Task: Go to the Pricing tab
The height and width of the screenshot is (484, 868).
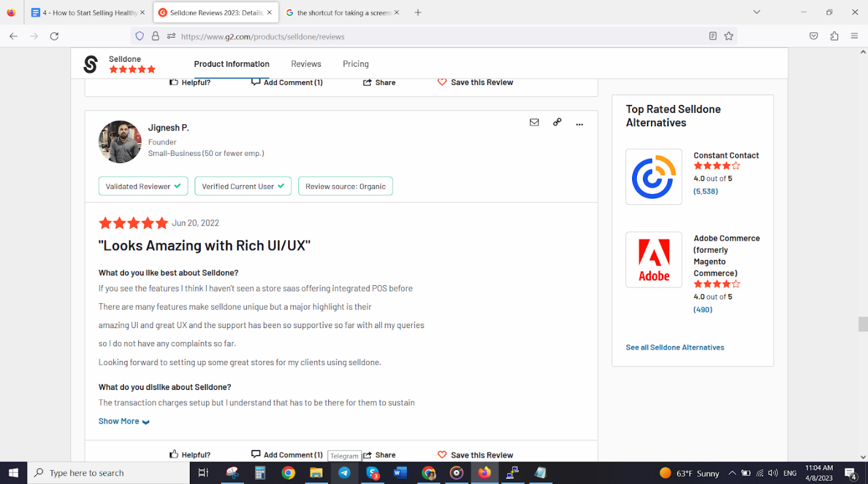Action: (355, 64)
